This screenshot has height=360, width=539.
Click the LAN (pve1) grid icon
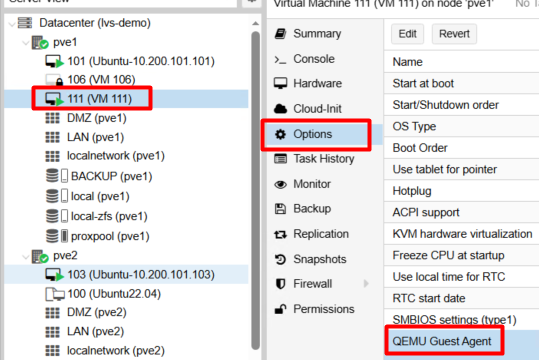pyautogui.click(x=52, y=137)
